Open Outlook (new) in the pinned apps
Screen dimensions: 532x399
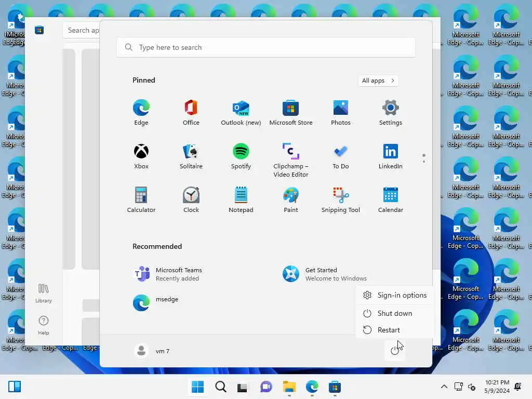click(241, 113)
